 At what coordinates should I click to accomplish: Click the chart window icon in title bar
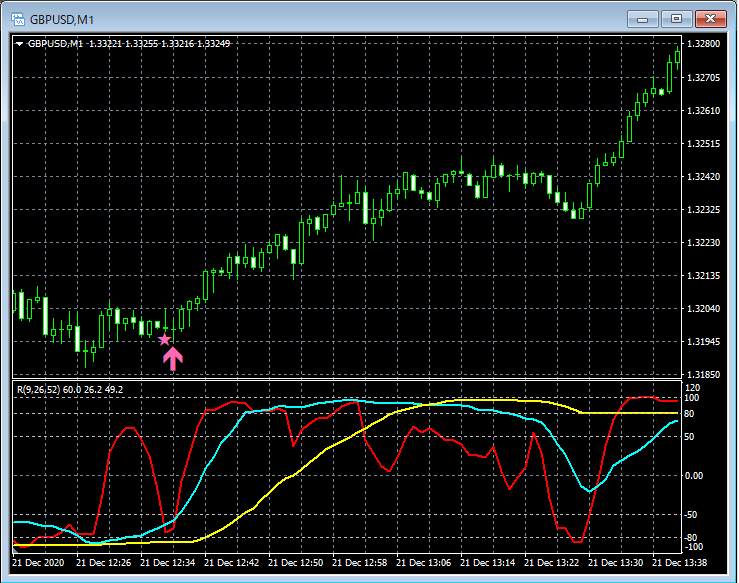click(17, 19)
